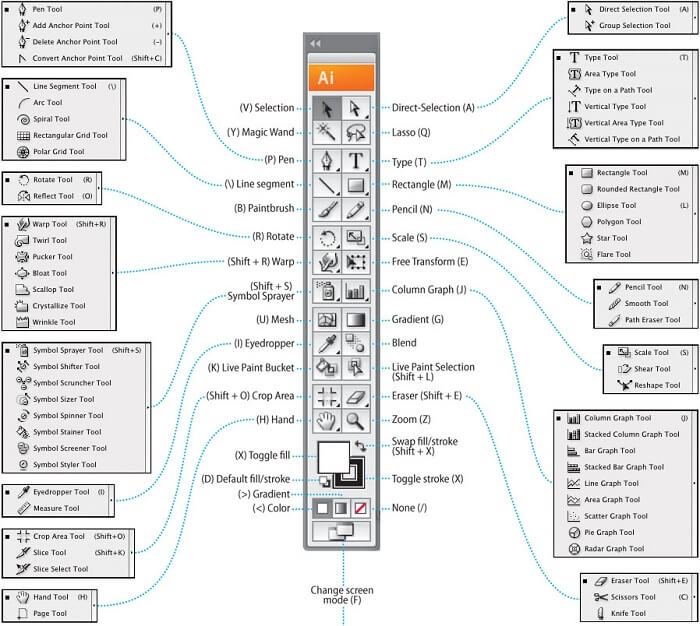The height and width of the screenshot is (626, 700).
Task: Choose the Magic Wand tool
Action: coord(327,132)
